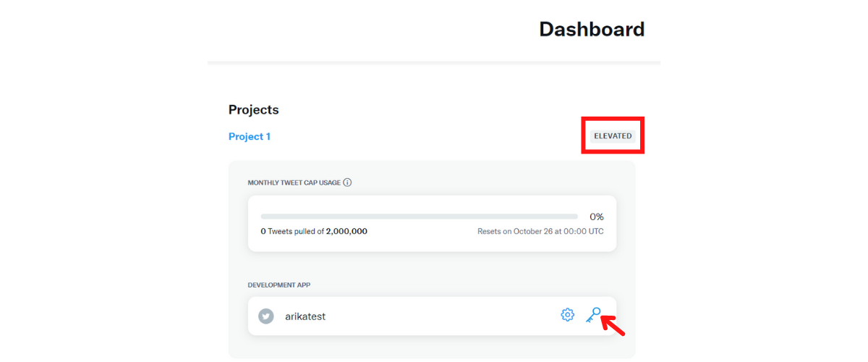The image size is (868, 362).
Task: Click empty space in arikatest app row
Action: click(x=434, y=316)
